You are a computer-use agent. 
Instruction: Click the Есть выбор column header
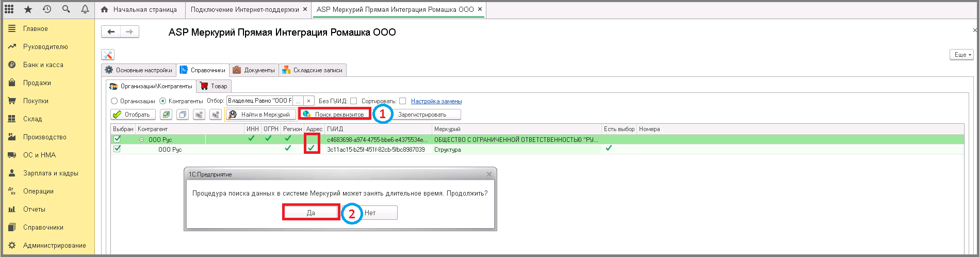click(619, 129)
